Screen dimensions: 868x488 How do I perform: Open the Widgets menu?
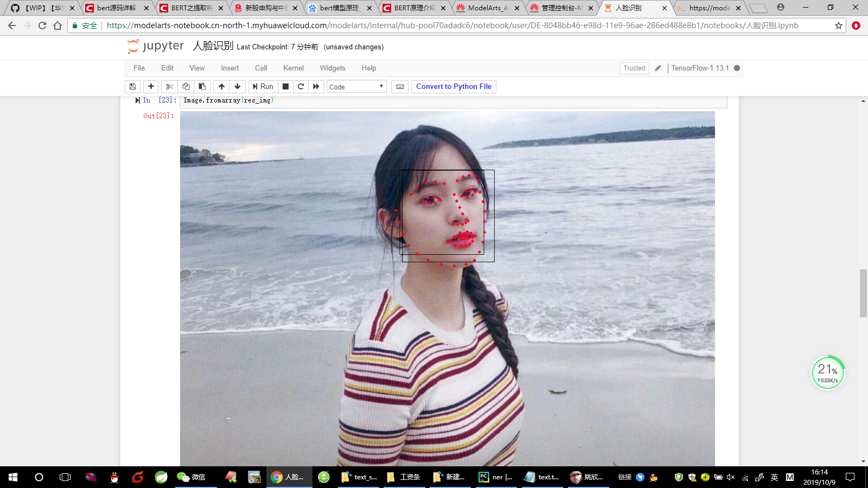point(333,68)
